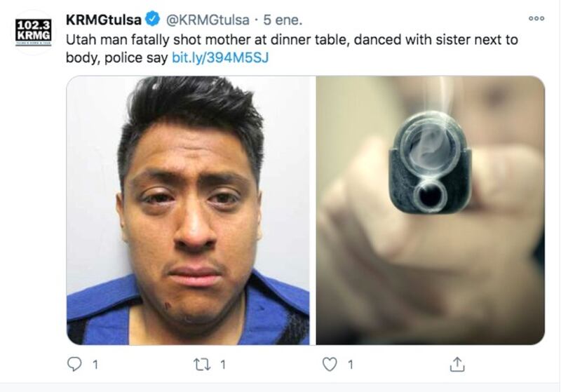The height and width of the screenshot is (392, 561).
Task: Open the bit.ly/394M5SJ link
Action: (x=220, y=58)
